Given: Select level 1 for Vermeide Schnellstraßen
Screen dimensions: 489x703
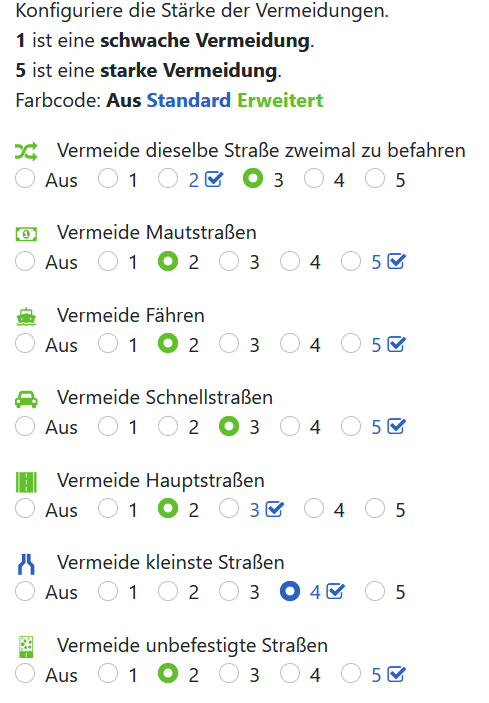Looking at the screenshot, I should (x=108, y=426).
